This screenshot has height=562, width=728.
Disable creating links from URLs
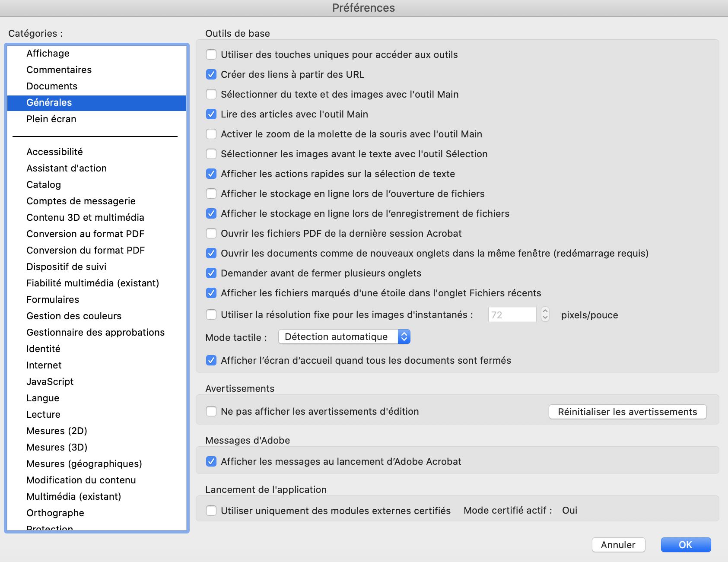tap(211, 74)
